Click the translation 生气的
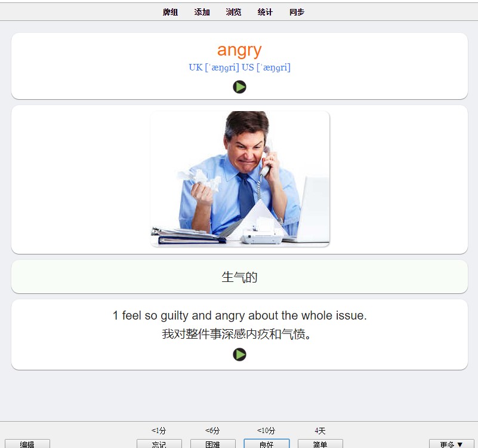 click(239, 277)
